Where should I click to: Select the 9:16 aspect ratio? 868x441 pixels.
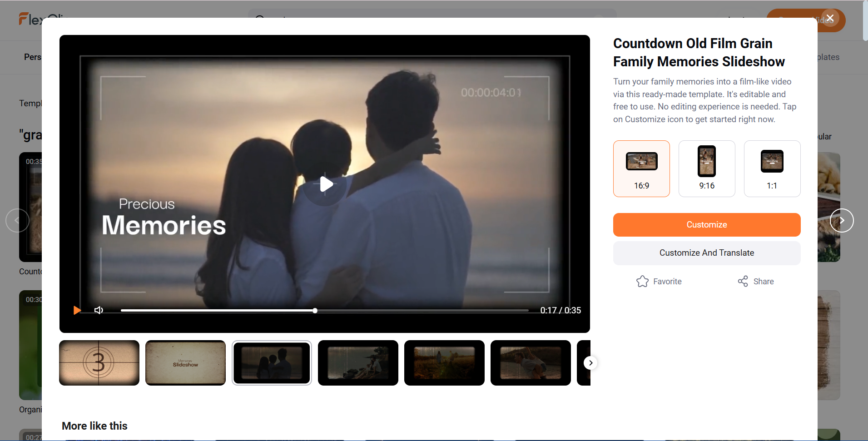click(707, 168)
